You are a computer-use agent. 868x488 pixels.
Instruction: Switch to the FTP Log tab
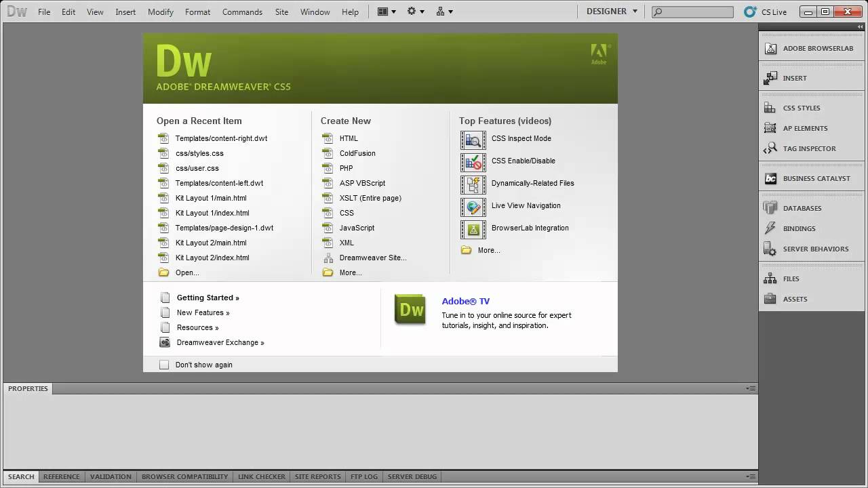[x=364, y=476]
